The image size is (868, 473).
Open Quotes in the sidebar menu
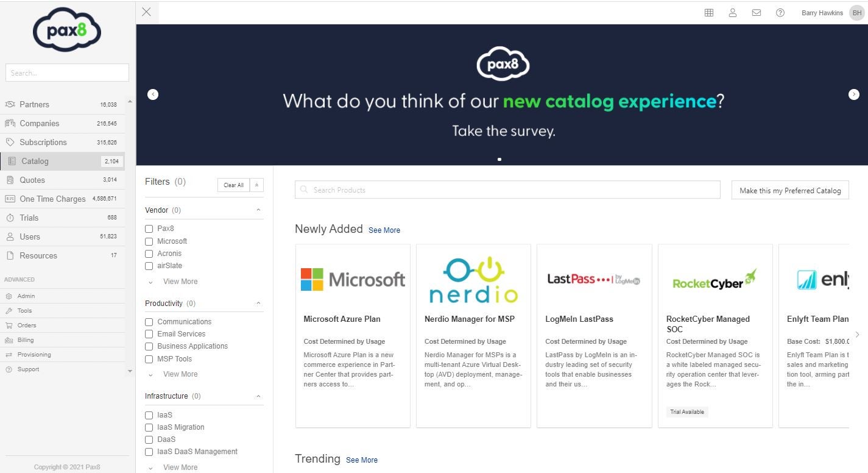(x=62, y=180)
